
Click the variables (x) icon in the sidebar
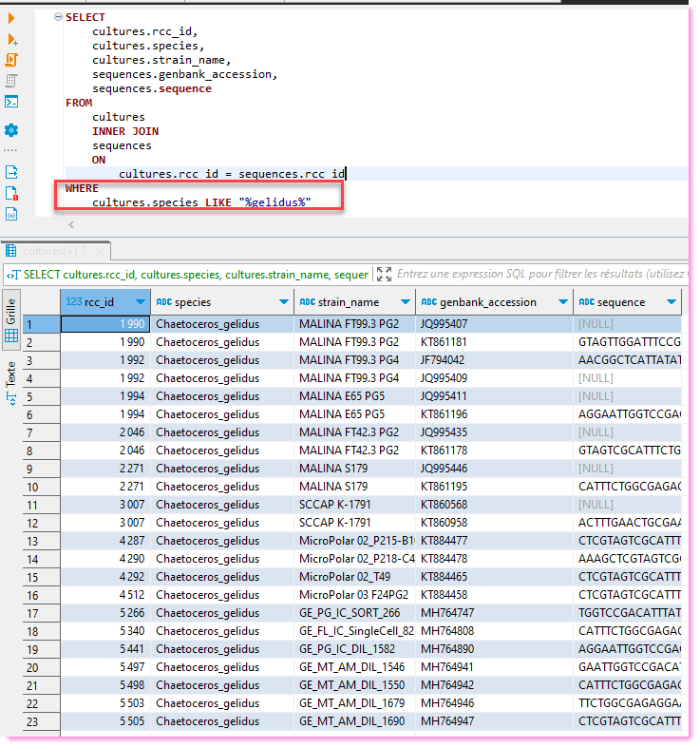click(x=12, y=215)
